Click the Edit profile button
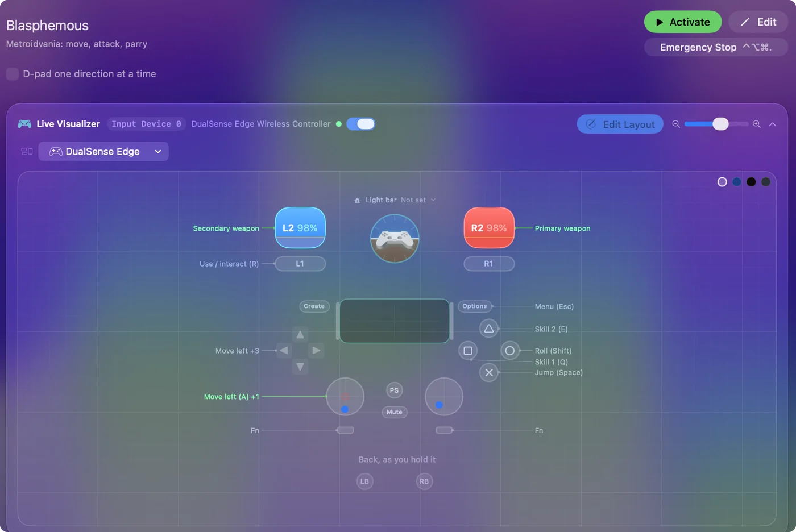The width and height of the screenshot is (796, 532). [x=758, y=22]
